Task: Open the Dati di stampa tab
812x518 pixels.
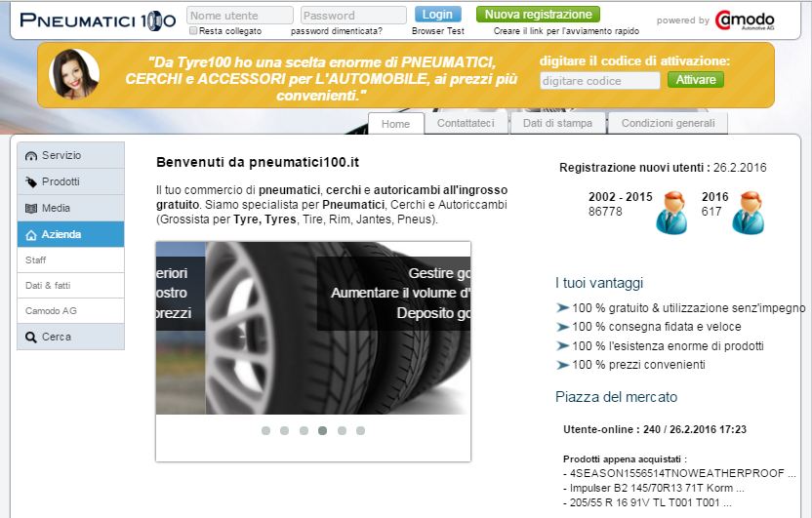Action: tap(557, 123)
